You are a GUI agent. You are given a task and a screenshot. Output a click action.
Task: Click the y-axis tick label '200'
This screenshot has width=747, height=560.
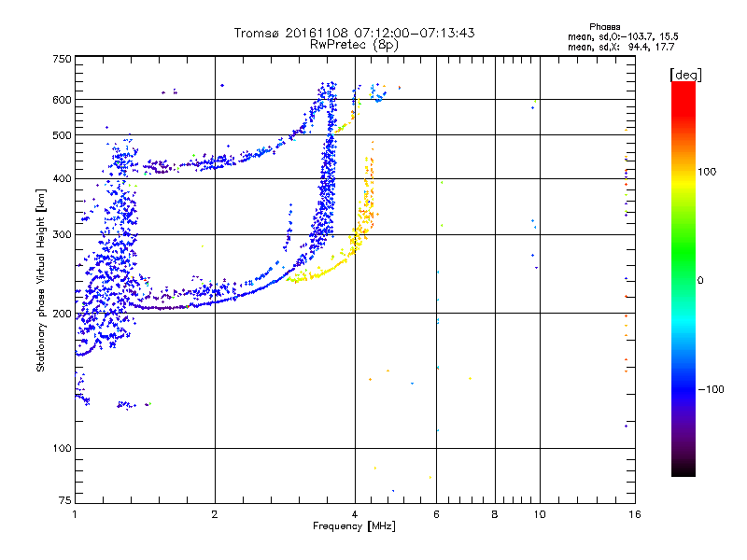[x=62, y=314]
